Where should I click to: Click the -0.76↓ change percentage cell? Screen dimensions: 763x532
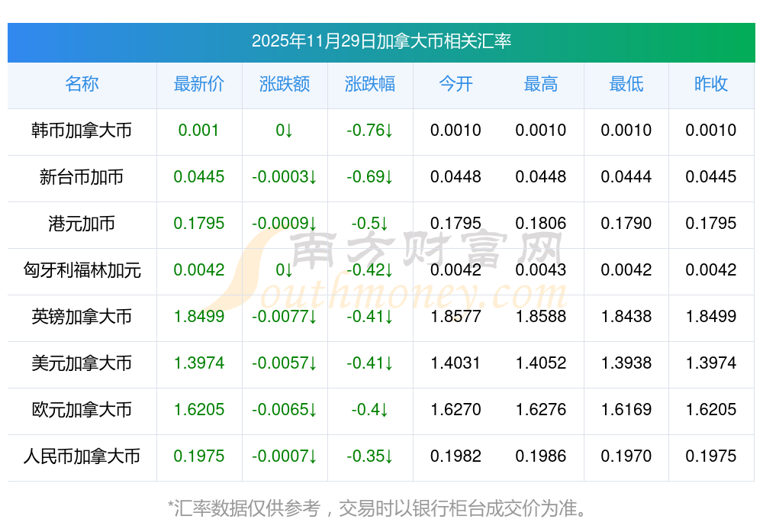pos(370,131)
